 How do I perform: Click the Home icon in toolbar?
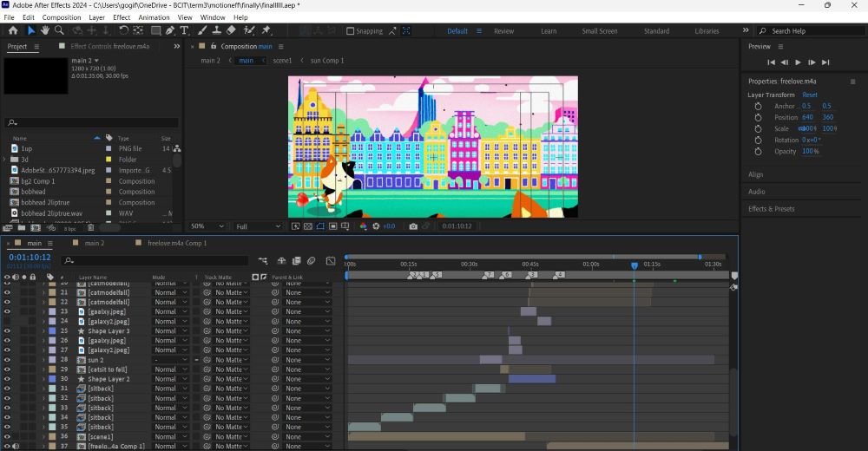click(x=13, y=30)
